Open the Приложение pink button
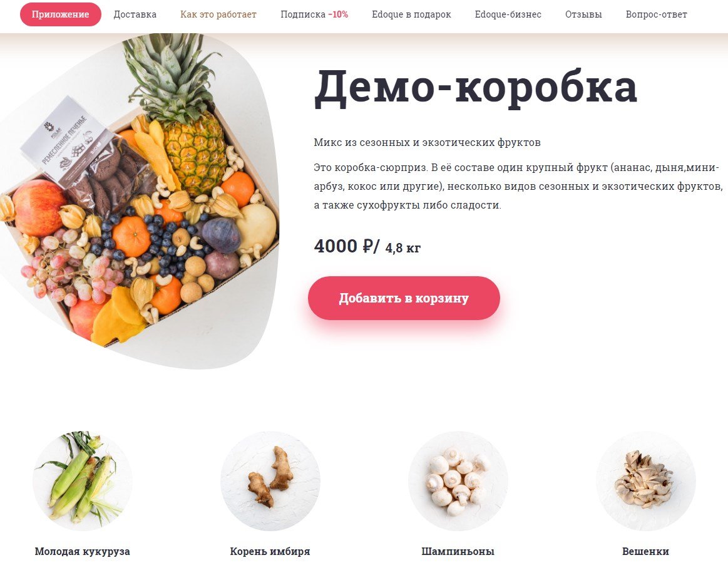 point(60,14)
